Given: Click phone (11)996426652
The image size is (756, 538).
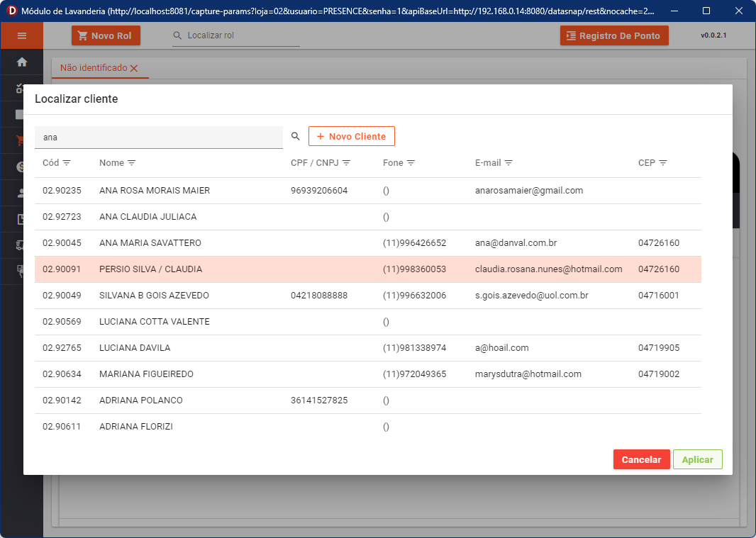Looking at the screenshot, I should point(415,243).
